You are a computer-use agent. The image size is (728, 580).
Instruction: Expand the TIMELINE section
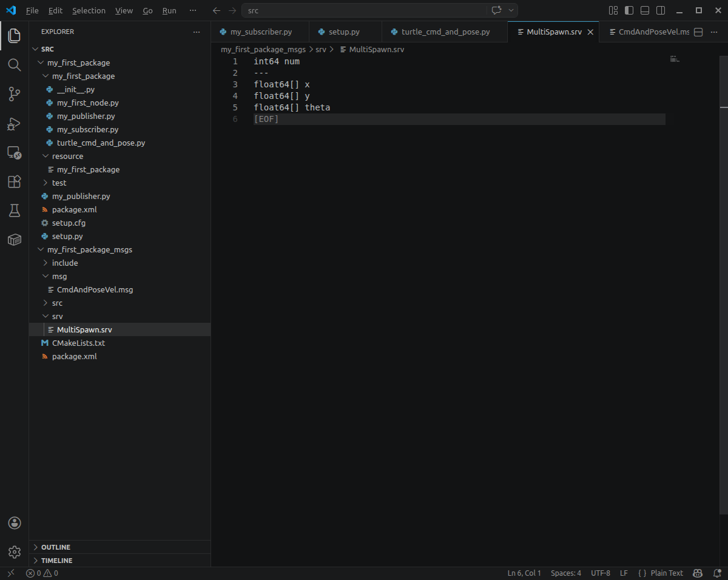tap(120, 561)
